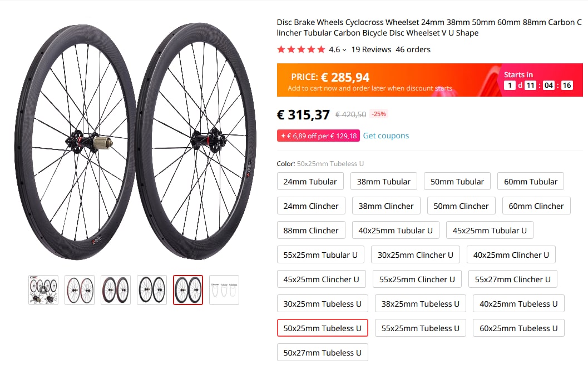
Task: Select the first thumbnail with hub parts
Action: coord(43,290)
